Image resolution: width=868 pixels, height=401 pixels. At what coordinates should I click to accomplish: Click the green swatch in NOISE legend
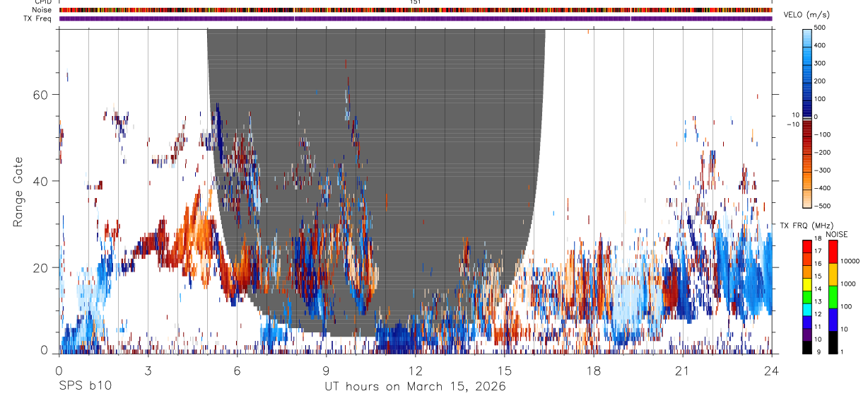pos(833,296)
